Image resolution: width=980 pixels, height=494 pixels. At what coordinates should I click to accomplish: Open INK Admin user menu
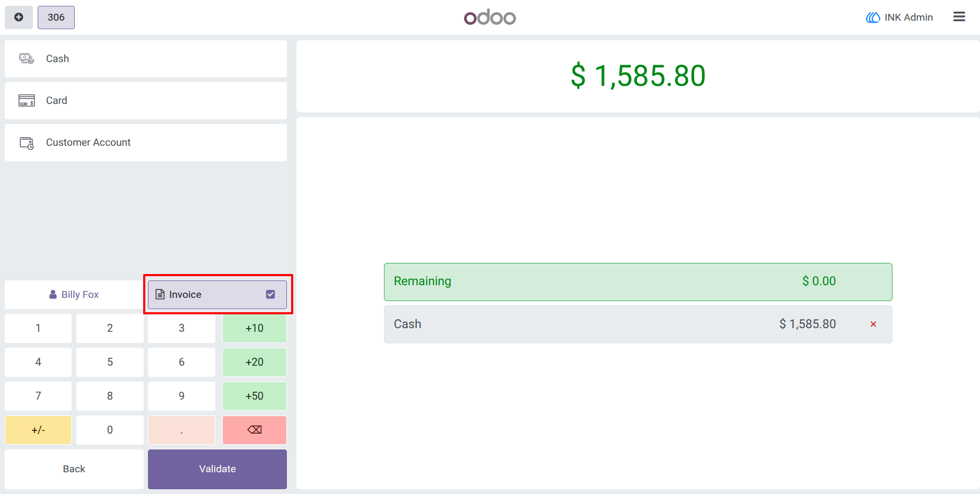(x=899, y=17)
